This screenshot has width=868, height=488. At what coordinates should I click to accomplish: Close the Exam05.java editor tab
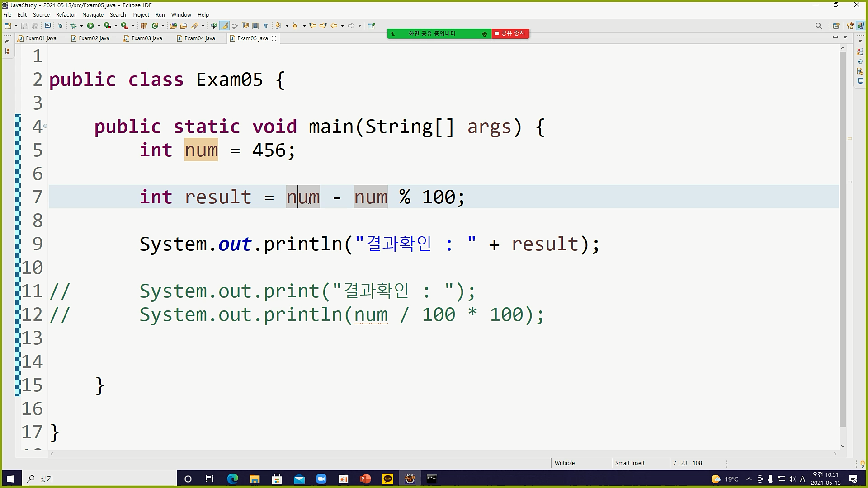tap(274, 38)
